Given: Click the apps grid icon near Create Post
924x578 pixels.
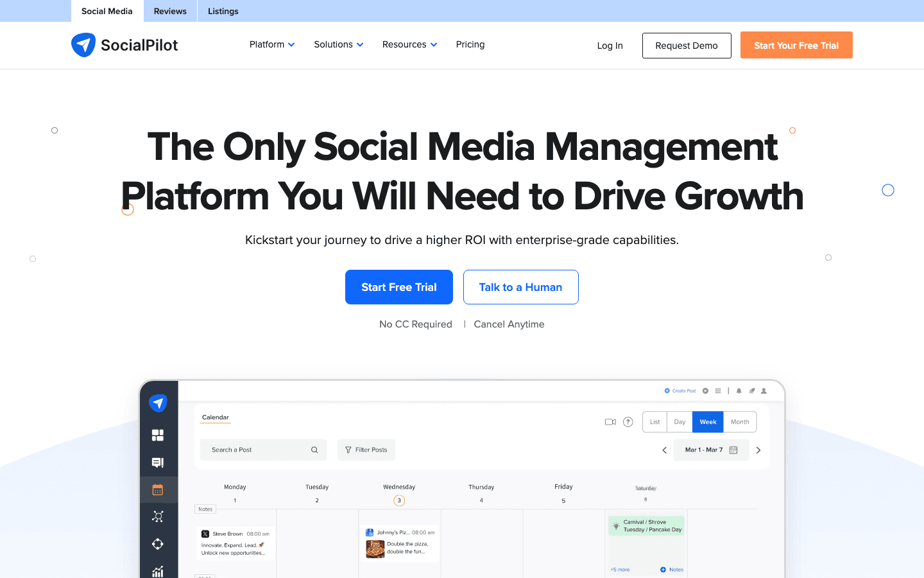Looking at the screenshot, I should point(718,390).
